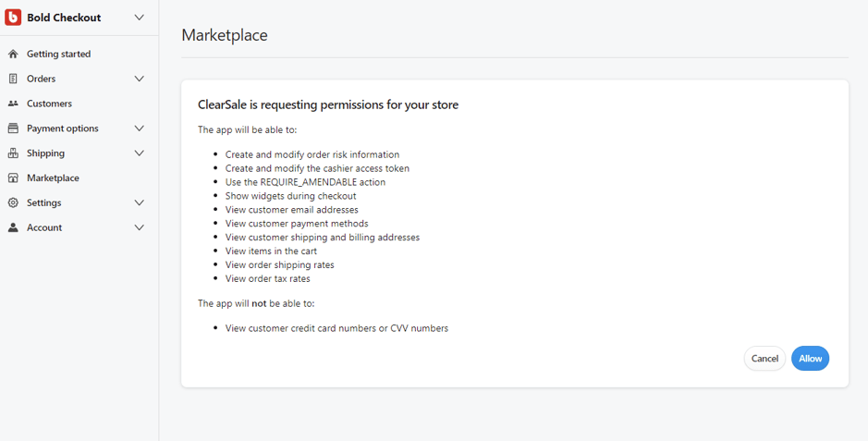The height and width of the screenshot is (441, 868).
Task: Click "View customer email addresses" line
Action: click(292, 210)
